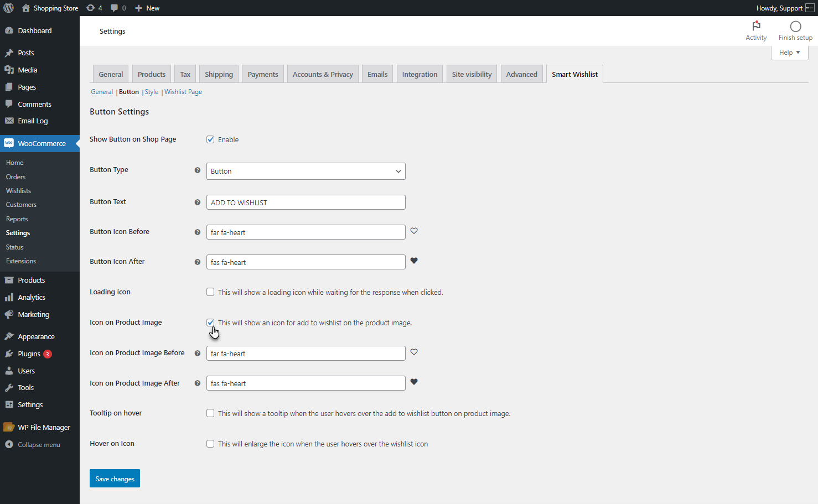Click outline heart preview beside Button Icon Before
The height and width of the screenshot is (504, 818).
click(414, 231)
